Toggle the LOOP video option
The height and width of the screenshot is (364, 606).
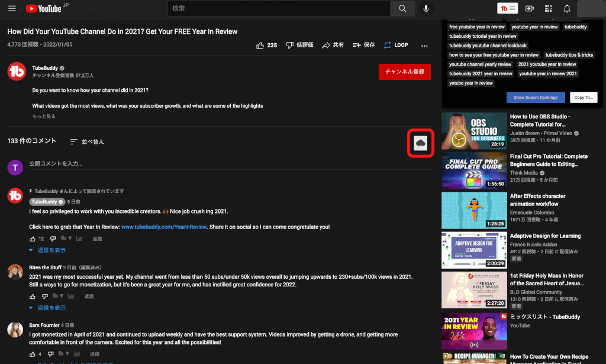(396, 45)
